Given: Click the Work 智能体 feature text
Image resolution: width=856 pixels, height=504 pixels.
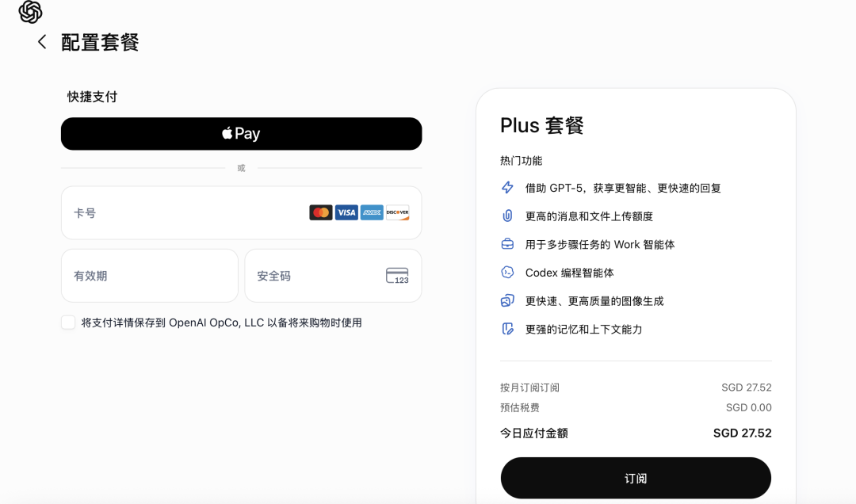Looking at the screenshot, I should click(x=600, y=245).
